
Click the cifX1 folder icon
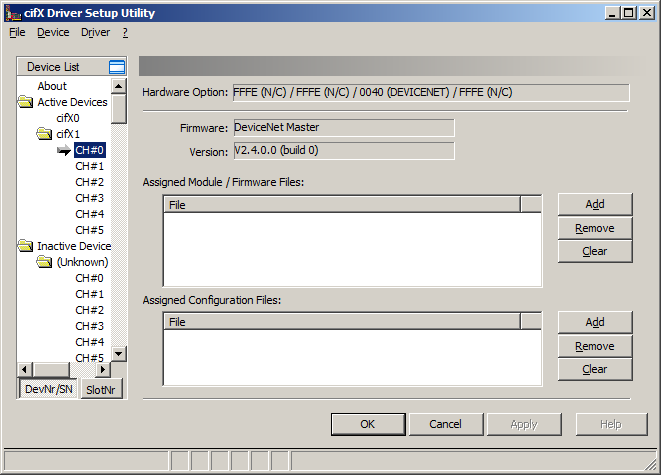coord(44,134)
